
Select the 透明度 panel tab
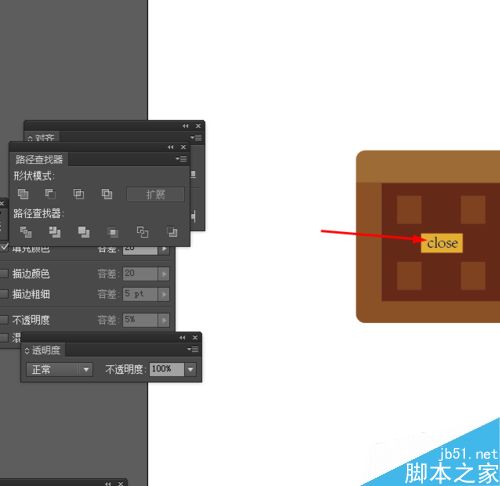43,350
